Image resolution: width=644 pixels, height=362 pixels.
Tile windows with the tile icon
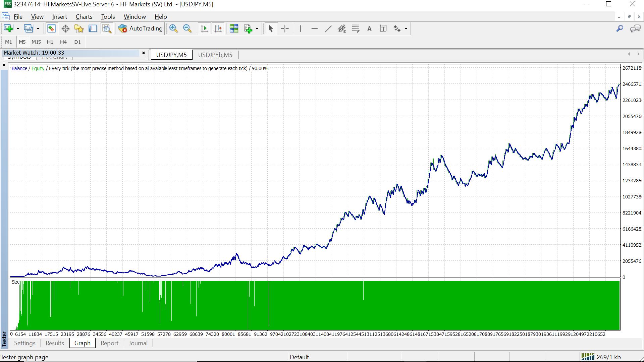click(234, 29)
